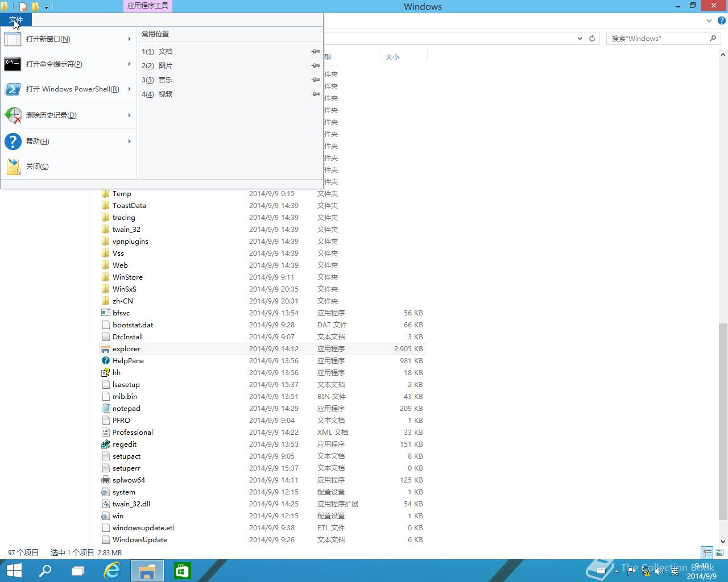728x582 pixels.
Task: Expand submenu arrow beside Windows PowerShell
Action: point(130,89)
